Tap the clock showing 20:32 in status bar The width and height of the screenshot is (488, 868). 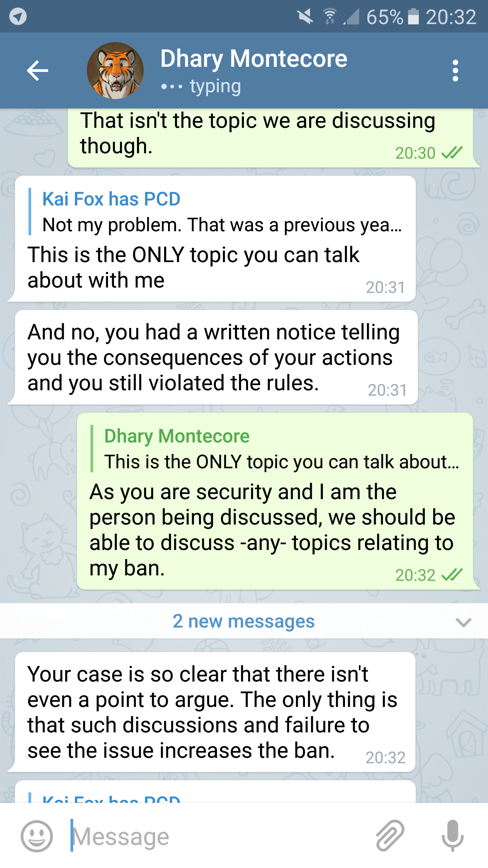point(451,16)
